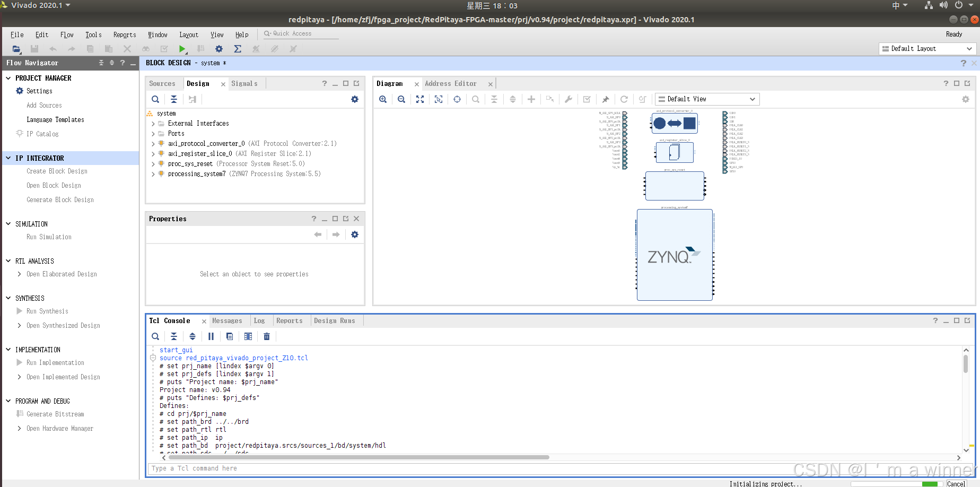Click Generate Bitstream
The height and width of the screenshot is (487, 980).
[55, 414]
